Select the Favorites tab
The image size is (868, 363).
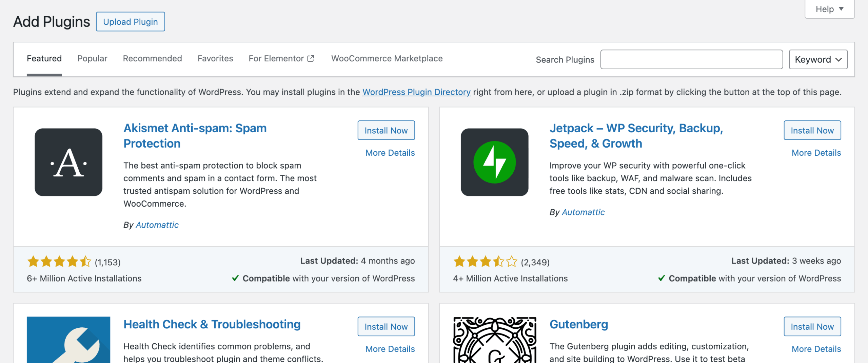[x=215, y=58]
